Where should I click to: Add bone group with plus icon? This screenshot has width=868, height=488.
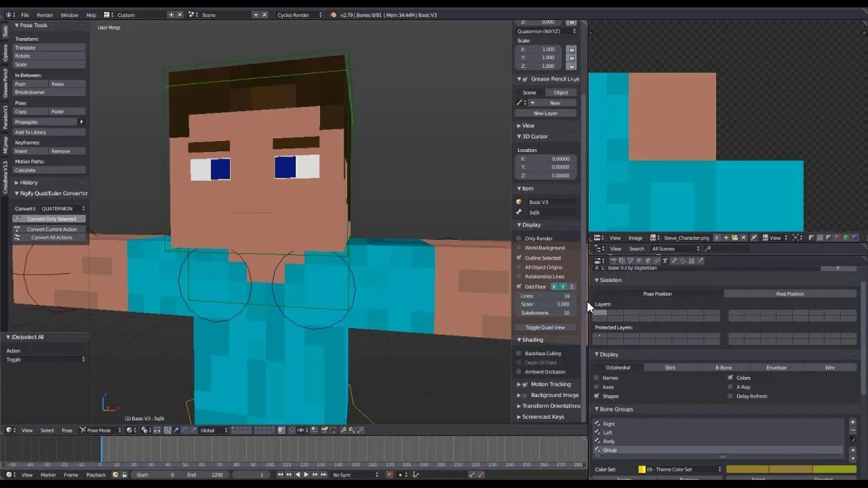(x=852, y=422)
